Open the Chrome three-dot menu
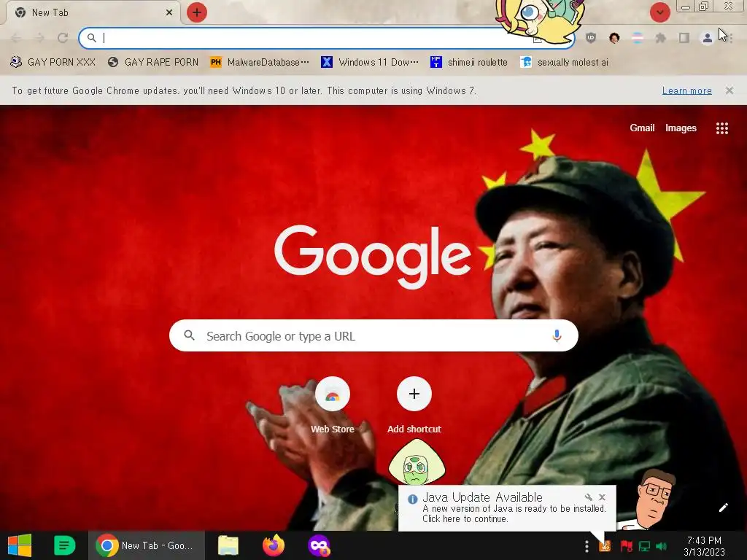The height and width of the screenshot is (560, 747). 731,38
